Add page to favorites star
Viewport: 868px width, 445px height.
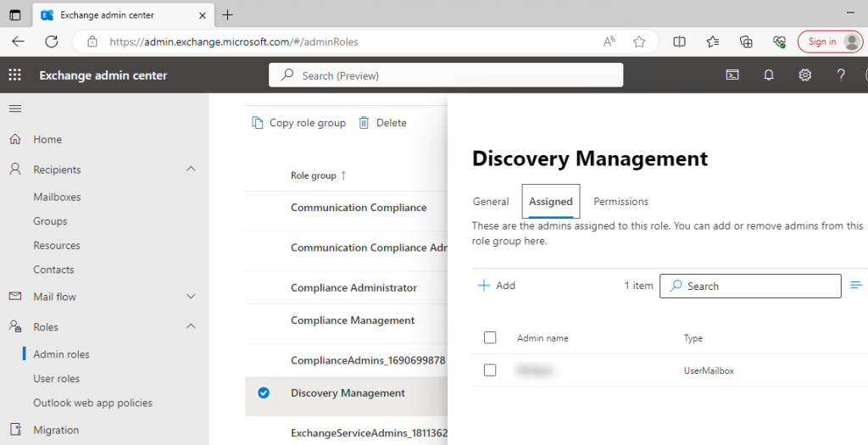click(x=639, y=42)
